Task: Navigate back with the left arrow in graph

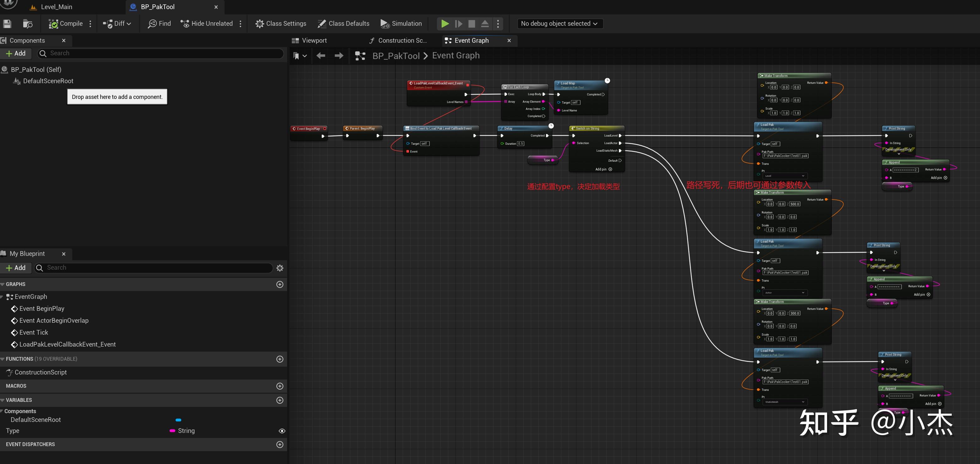Action: (321, 56)
